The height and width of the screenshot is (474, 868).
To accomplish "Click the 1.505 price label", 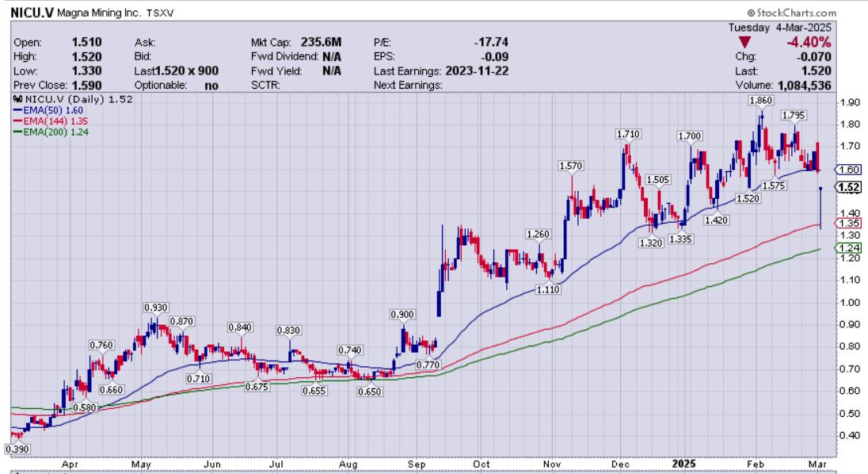I will click(658, 179).
